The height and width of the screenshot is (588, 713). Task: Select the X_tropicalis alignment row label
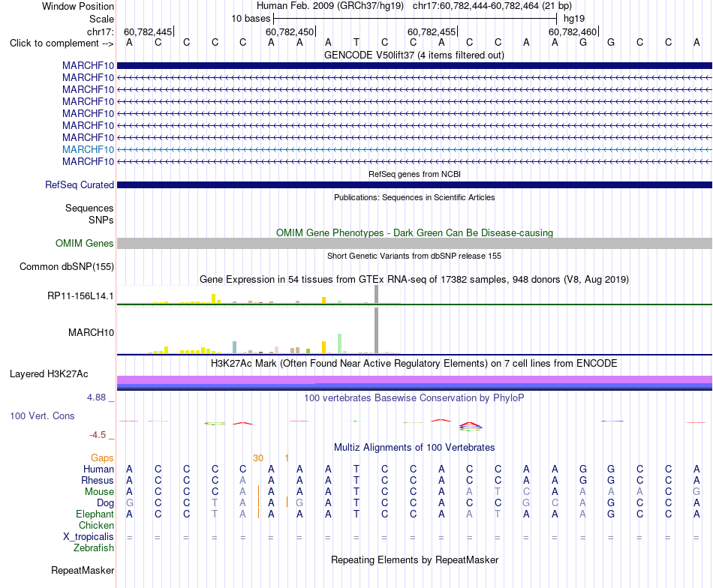coord(89,537)
